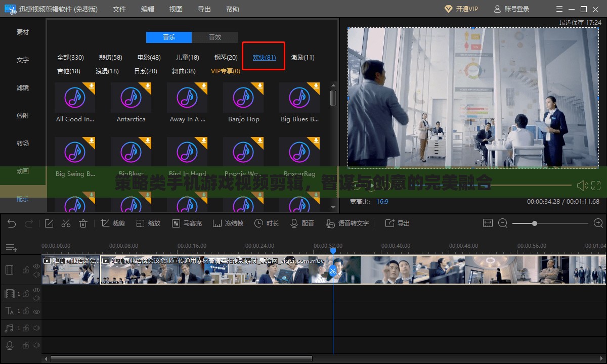Apply the 马赛克 mosaic tool

point(187,223)
